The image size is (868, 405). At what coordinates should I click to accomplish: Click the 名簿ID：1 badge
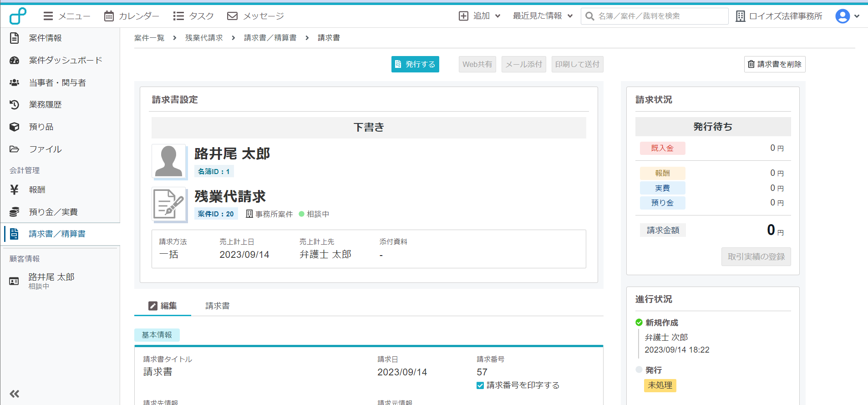point(214,171)
